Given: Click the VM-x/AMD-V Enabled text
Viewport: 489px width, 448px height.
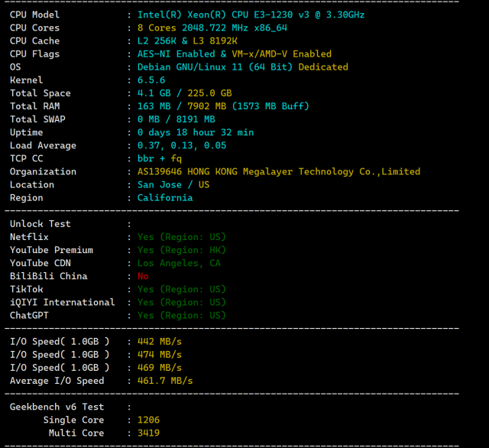Looking at the screenshot, I should point(282,54).
